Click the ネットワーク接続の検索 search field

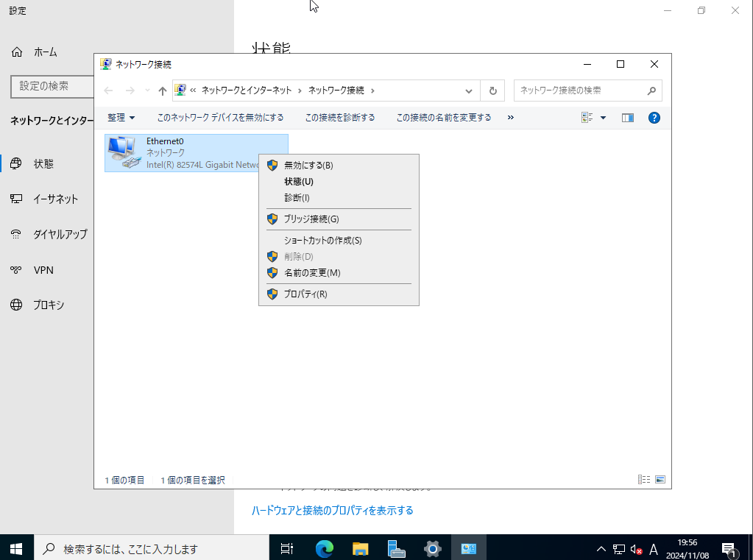[x=580, y=91]
